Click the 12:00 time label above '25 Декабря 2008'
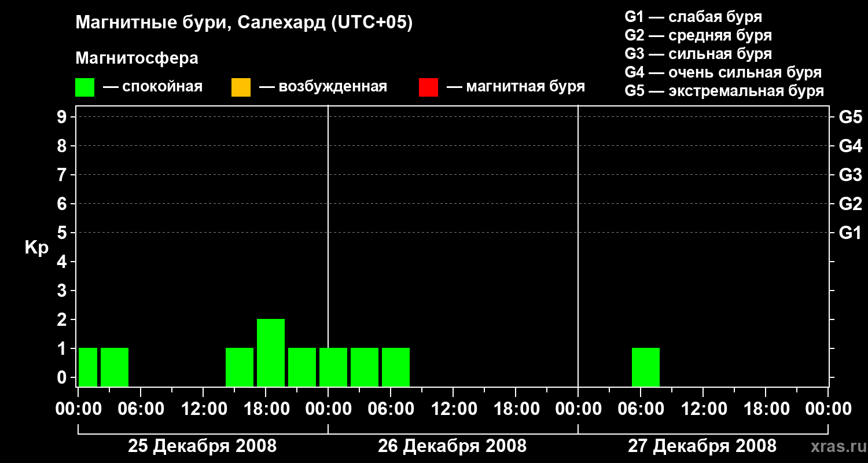Image resolution: width=868 pixels, height=463 pixels. tap(203, 409)
